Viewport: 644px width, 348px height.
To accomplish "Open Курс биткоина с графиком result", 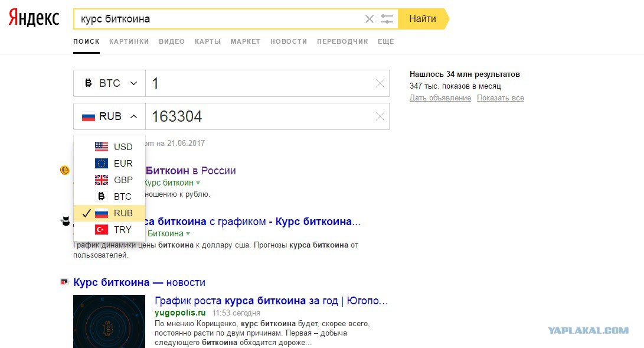I will click(x=253, y=222).
